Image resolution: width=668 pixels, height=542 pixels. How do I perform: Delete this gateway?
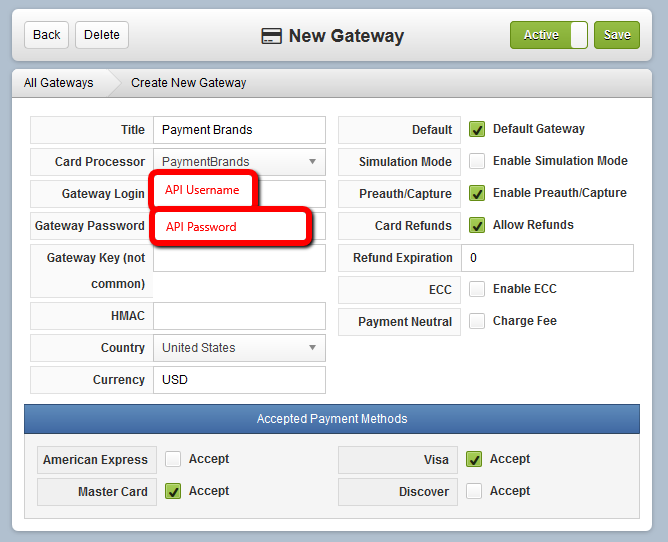click(x=102, y=35)
